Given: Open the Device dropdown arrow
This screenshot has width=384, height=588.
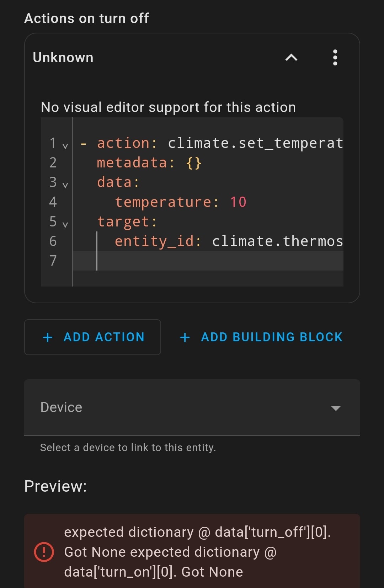Looking at the screenshot, I should (x=336, y=408).
